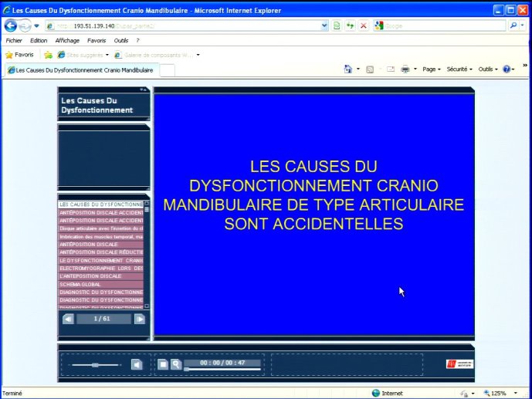Viewport: 532px width, 399px height.
Task: Open the Sites suggérés link
Action: [x=83, y=55]
